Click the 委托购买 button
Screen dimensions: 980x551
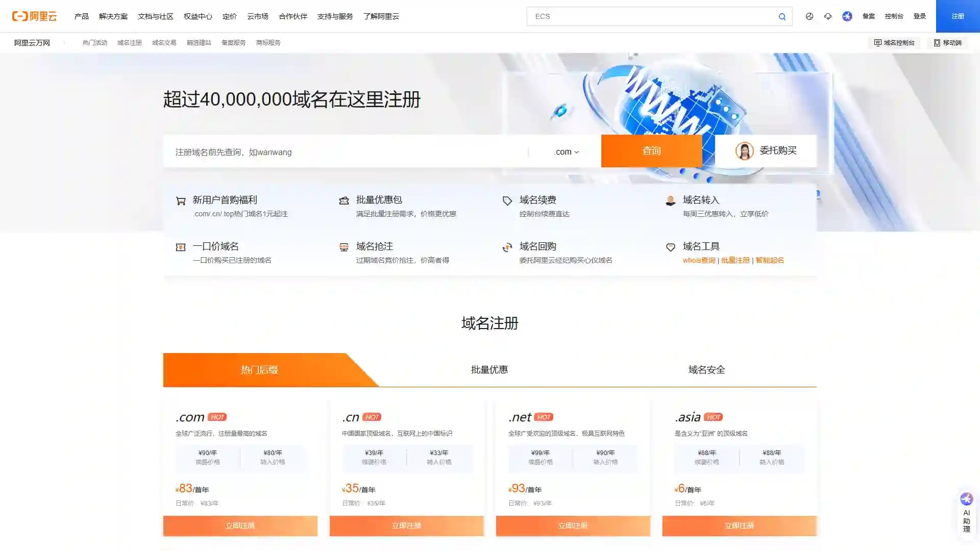click(x=766, y=151)
